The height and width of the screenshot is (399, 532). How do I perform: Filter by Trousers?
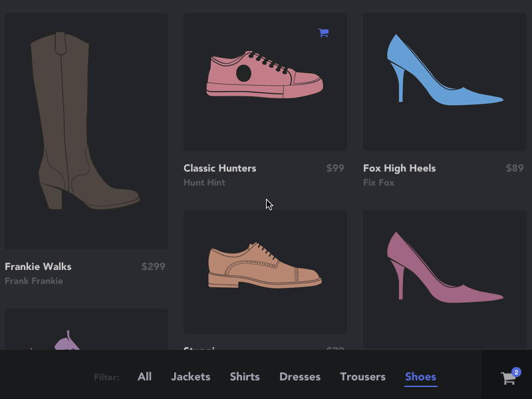(x=362, y=376)
